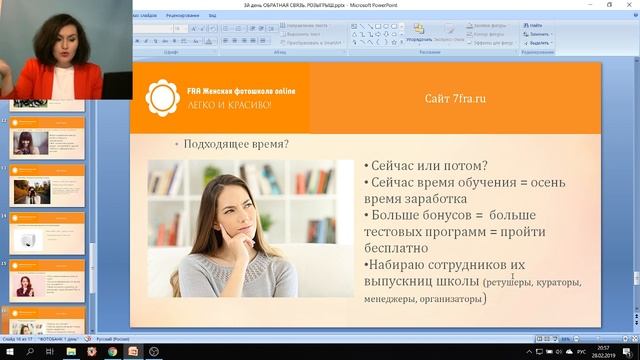
Task: Open the Slide Show ribbon tab
Action: coord(145,16)
